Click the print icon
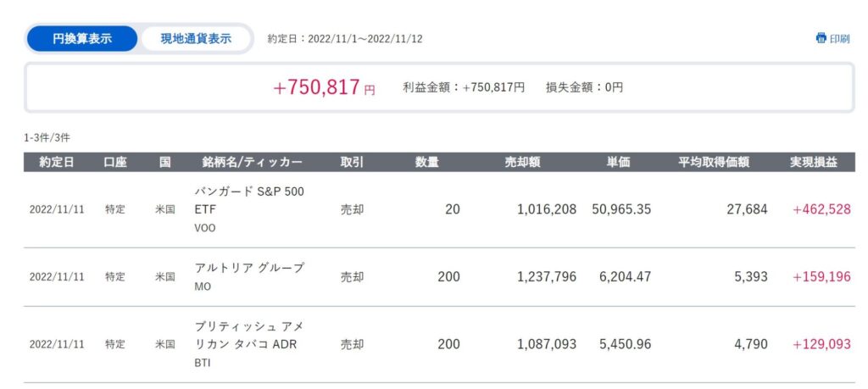Screen dimensions: 868x389 [821, 39]
